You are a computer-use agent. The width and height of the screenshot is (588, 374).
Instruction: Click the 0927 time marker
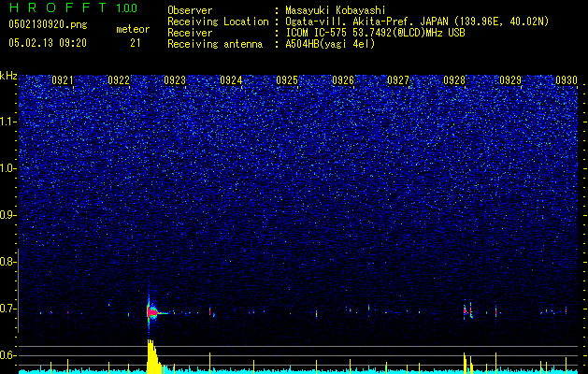398,80
